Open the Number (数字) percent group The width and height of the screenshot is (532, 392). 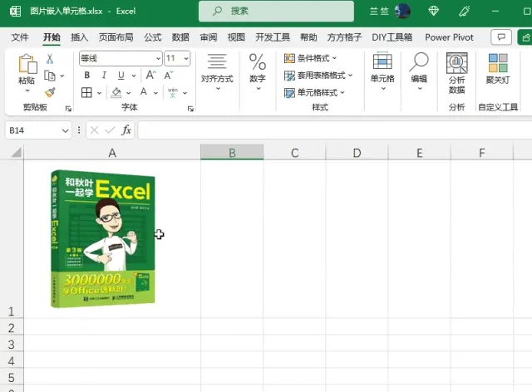point(258,72)
